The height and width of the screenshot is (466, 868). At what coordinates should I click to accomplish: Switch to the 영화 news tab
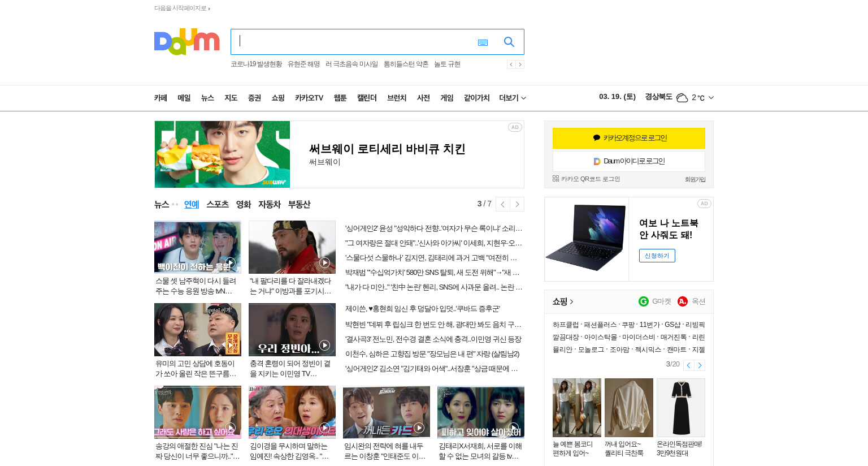pyautogui.click(x=244, y=204)
